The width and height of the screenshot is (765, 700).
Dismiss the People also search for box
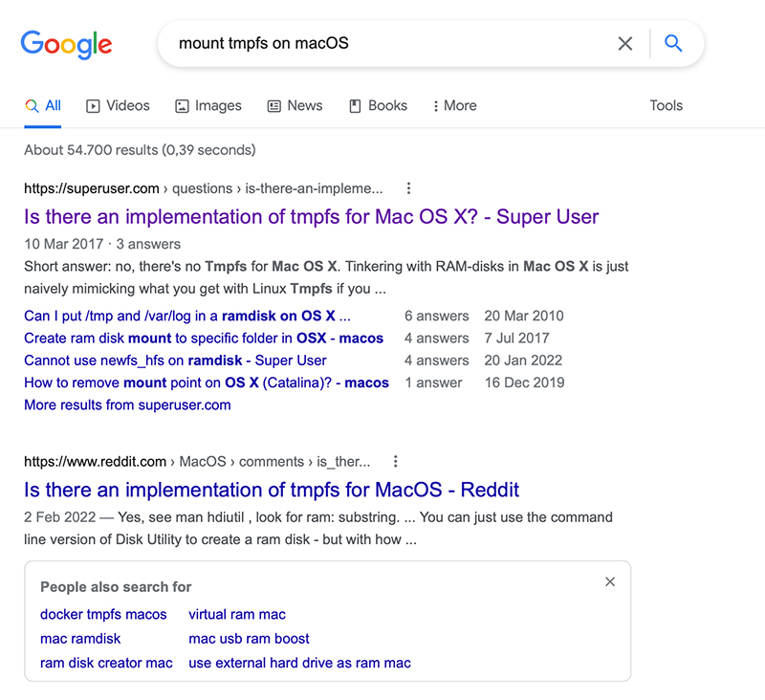(609, 581)
